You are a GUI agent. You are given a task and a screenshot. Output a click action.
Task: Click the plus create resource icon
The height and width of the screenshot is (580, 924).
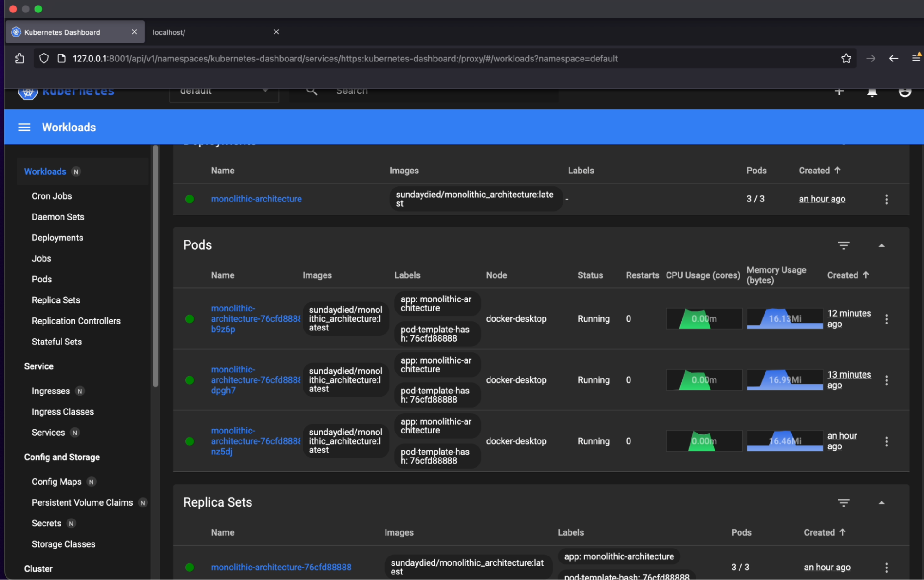pos(839,92)
